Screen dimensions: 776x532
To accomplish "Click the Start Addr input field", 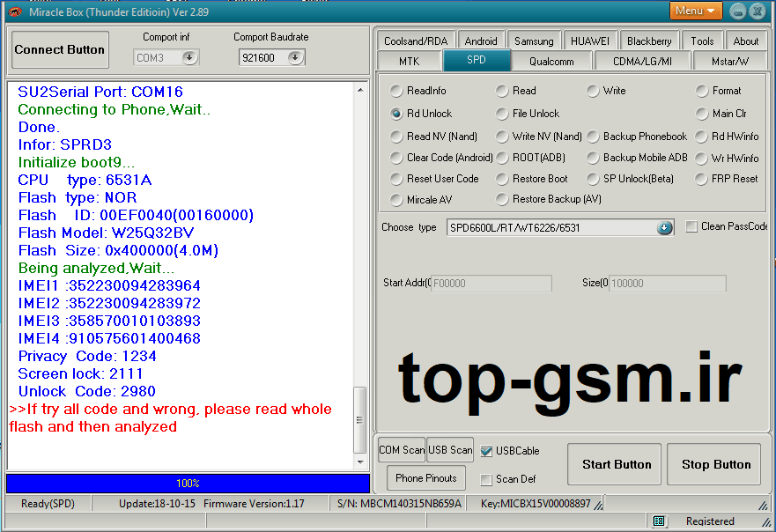I will [x=491, y=284].
